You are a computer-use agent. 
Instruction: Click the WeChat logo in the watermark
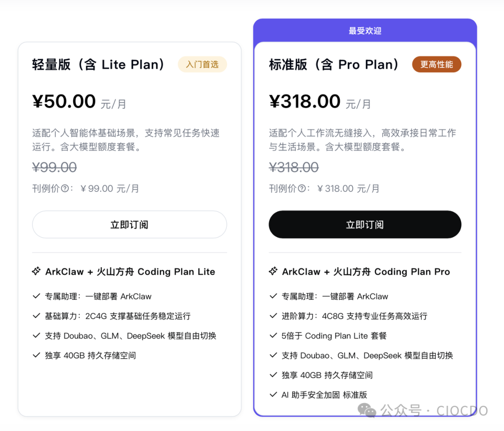(x=367, y=410)
